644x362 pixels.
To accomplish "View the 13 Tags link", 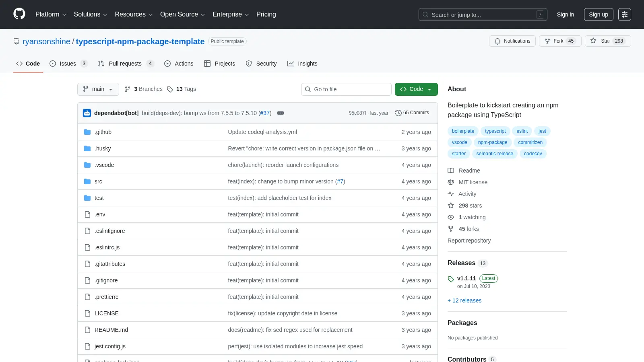I will tap(182, 89).
